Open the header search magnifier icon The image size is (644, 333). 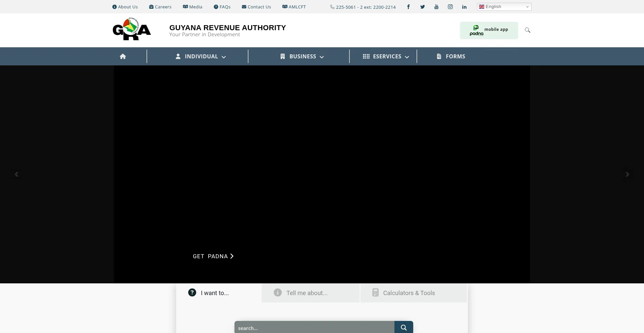coord(527,30)
